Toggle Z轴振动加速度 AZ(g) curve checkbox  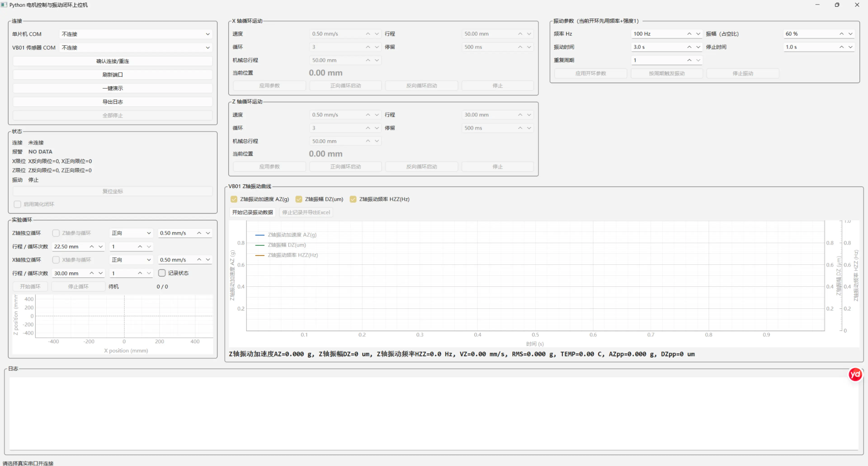pos(234,199)
